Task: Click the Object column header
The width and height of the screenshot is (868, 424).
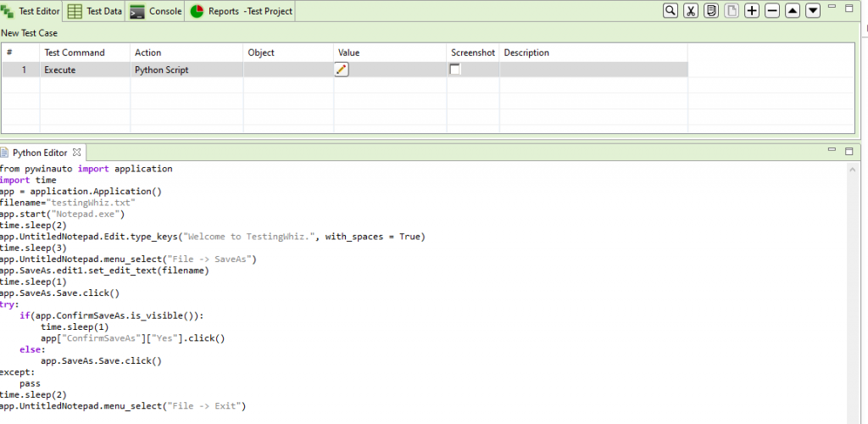Action: [288, 53]
